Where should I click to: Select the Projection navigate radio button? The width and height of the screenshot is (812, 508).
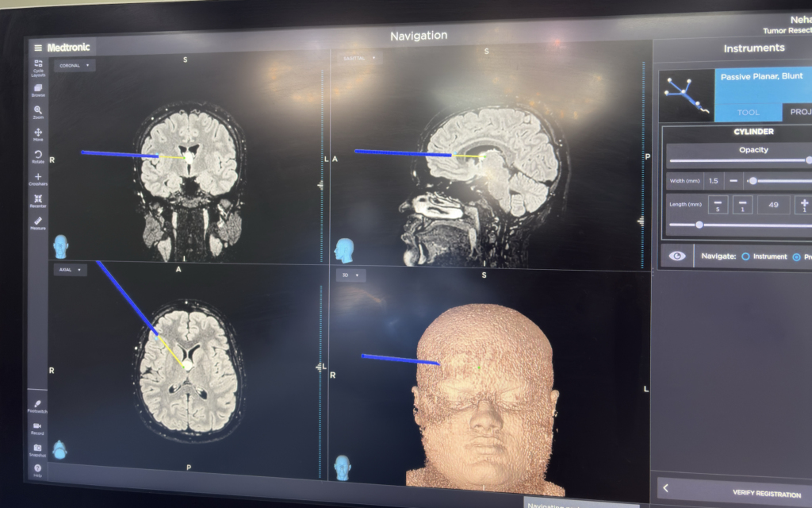coord(796,257)
